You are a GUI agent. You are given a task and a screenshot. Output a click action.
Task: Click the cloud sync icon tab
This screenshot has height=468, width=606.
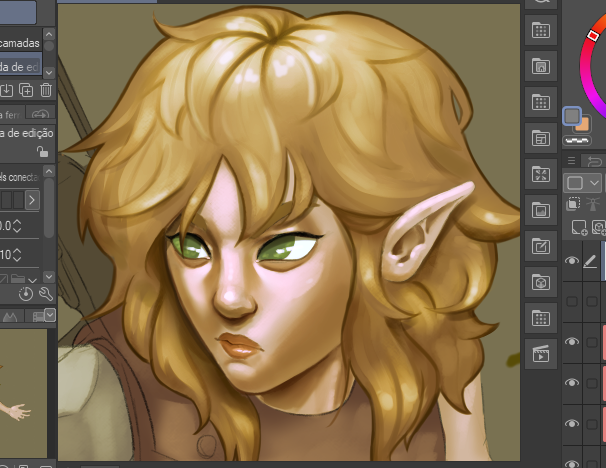[40, 113]
